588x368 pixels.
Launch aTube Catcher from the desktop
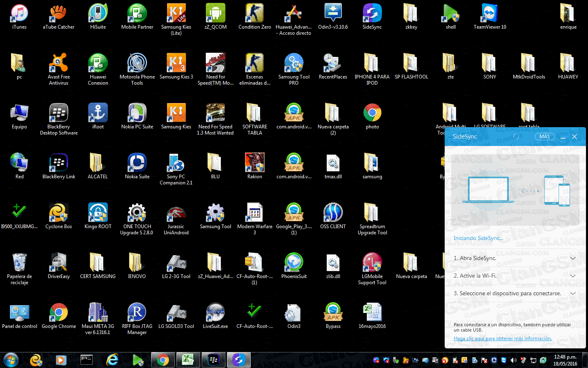coord(59,17)
